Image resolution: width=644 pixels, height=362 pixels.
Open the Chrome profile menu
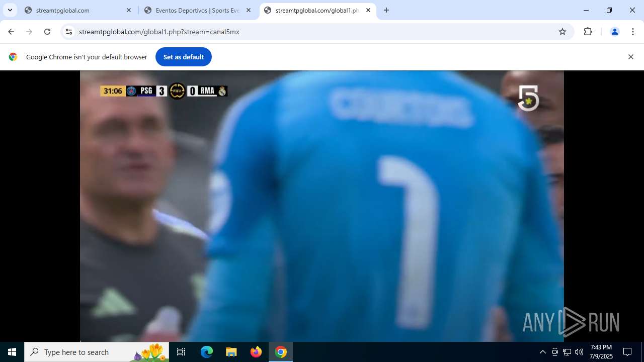614,32
